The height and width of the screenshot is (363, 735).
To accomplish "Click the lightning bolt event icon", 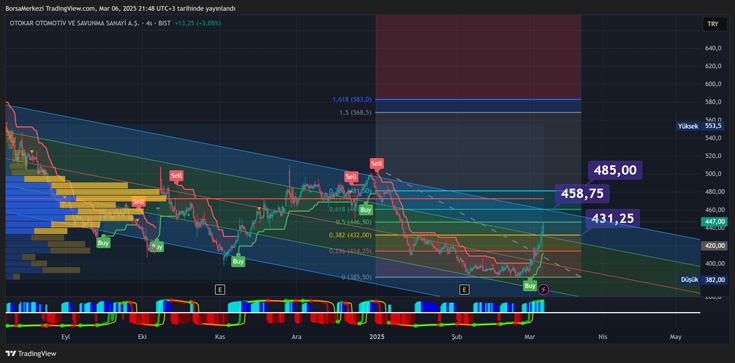I will (x=543, y=289).
